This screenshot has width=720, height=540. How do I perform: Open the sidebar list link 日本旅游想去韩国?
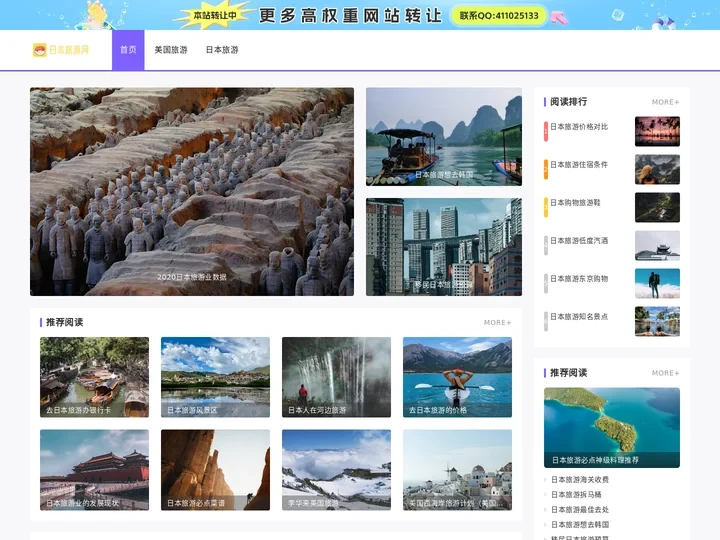point(580,525)
